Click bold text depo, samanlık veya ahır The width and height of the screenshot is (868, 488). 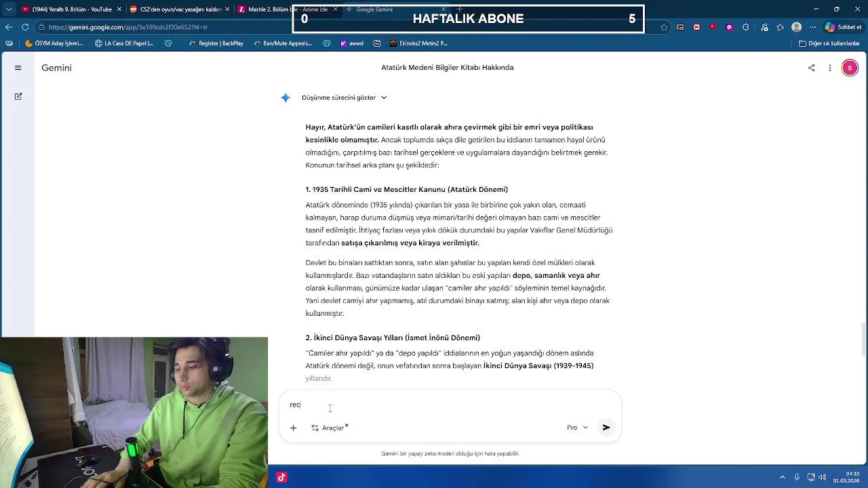[x=556, y=275]
